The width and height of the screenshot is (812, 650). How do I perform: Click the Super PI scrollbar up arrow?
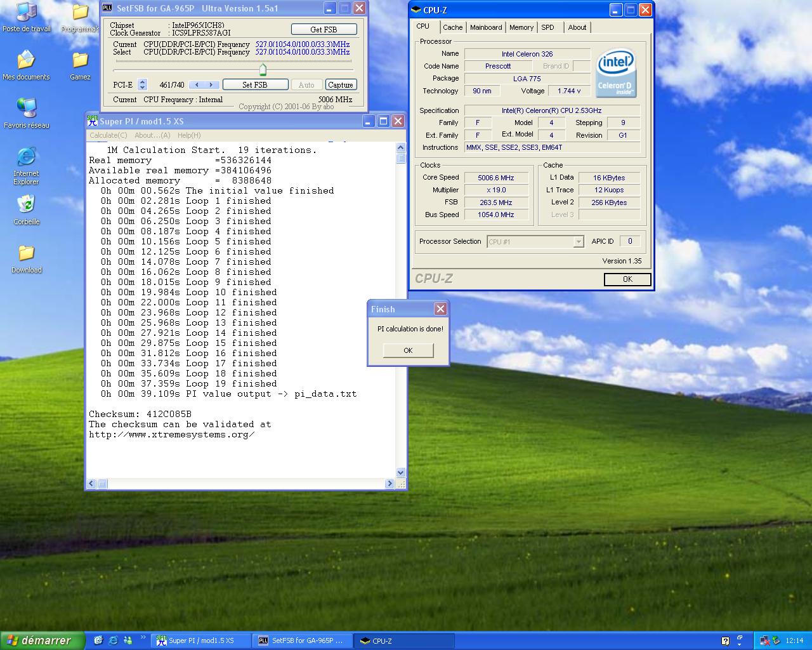click(401, 147)
